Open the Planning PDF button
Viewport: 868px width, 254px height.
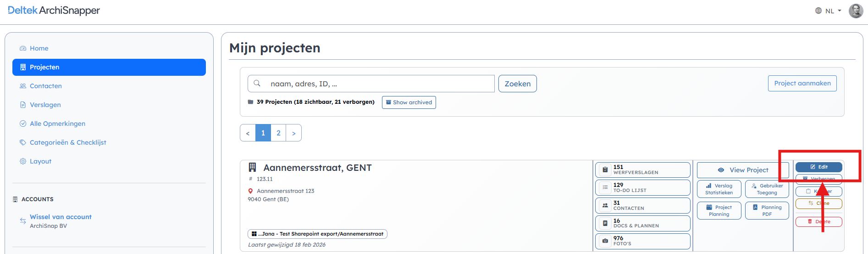tap(767, 211)
